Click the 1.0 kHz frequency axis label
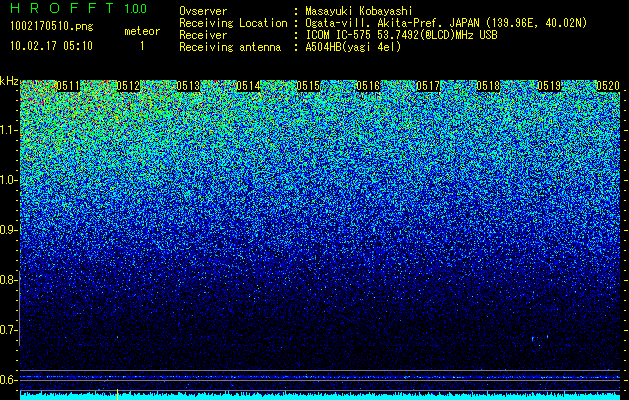Viewport: 629px width, 400px height. [x=7, y=180]
